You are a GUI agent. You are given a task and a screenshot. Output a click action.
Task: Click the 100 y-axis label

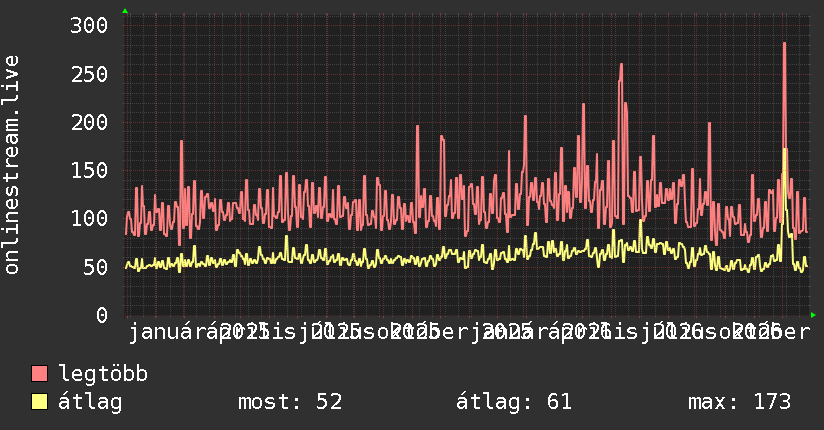point(89,218)
